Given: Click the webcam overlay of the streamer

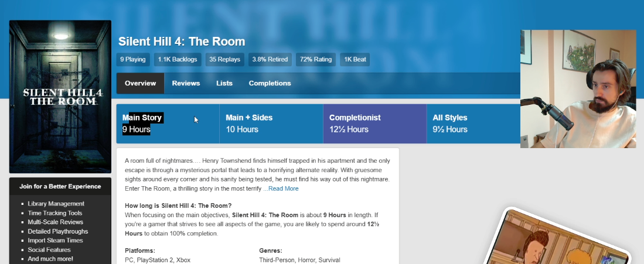Looking at the screenshot, I should pos(578,89).
